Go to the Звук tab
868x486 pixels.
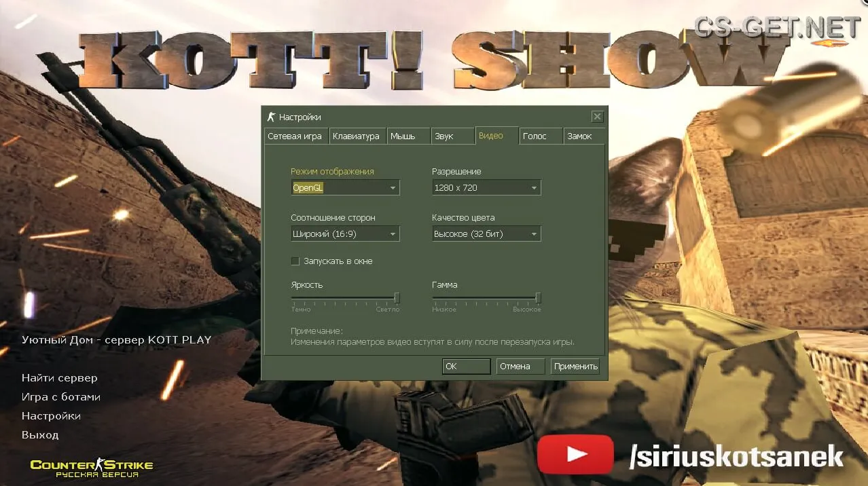452,136
